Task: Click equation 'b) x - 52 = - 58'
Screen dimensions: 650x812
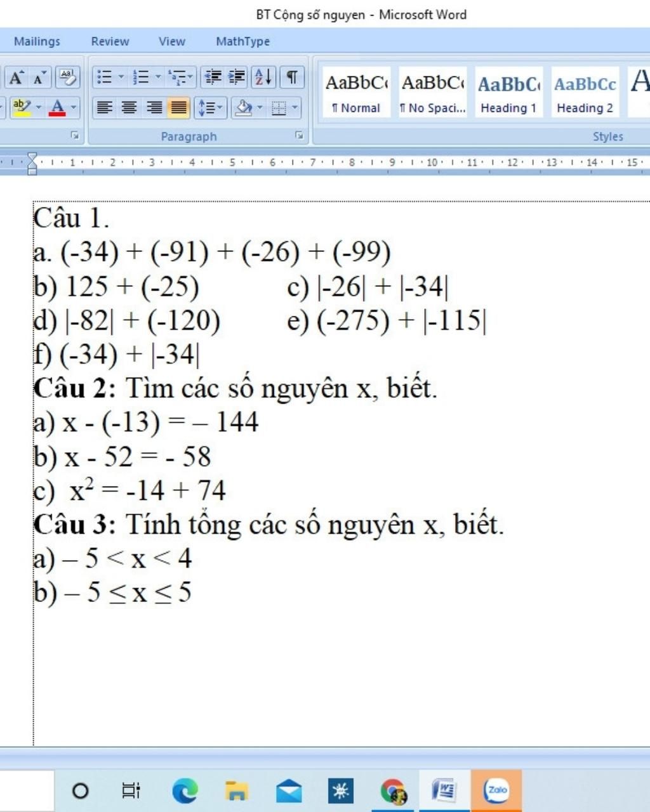Action: [x=122, y=457]
